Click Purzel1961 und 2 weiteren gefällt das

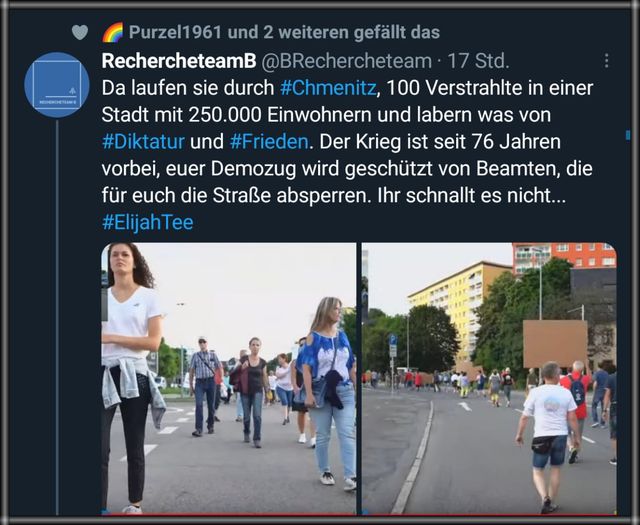(284, 32)
